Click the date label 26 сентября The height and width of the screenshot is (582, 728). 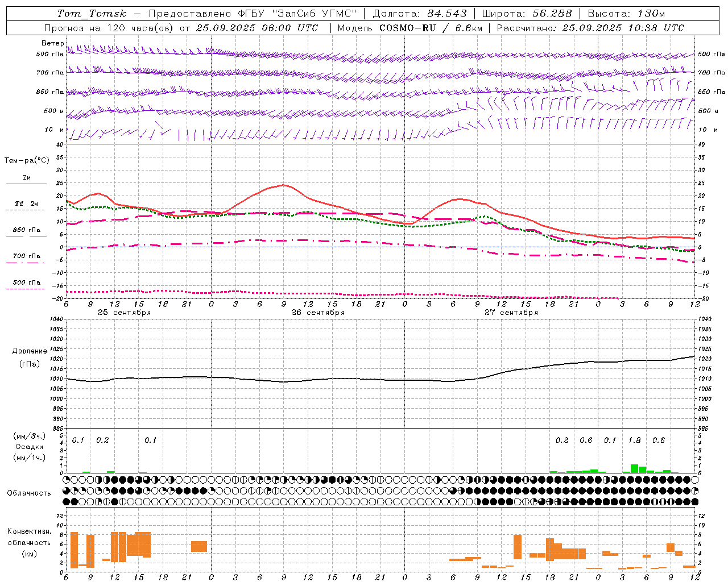(318, 313)
